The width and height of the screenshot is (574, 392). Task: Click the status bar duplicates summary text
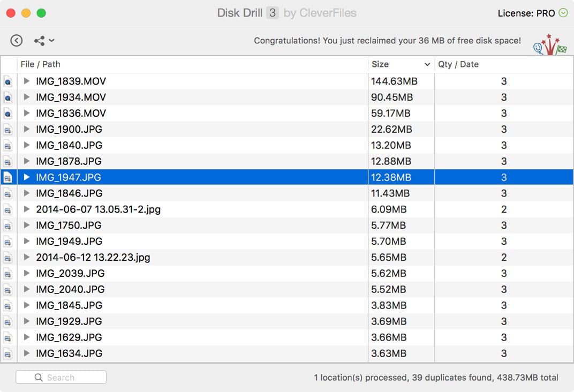[x=436, y=378]
